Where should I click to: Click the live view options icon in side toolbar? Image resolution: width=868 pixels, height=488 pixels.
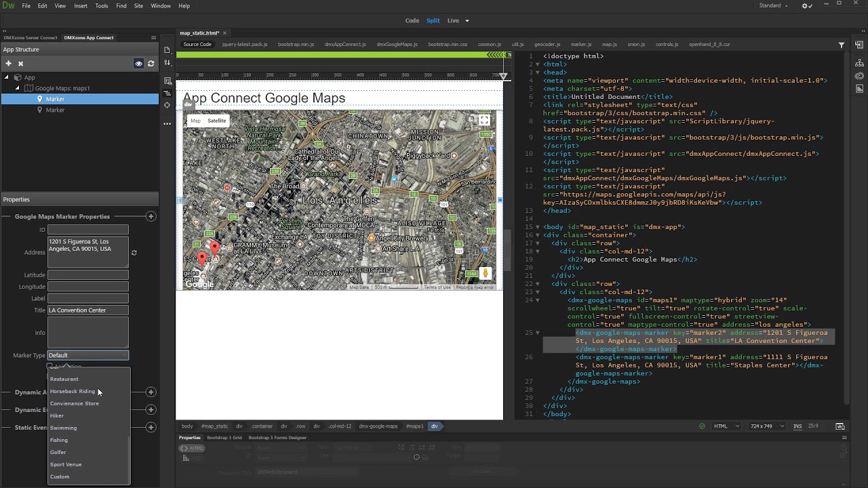167,81
